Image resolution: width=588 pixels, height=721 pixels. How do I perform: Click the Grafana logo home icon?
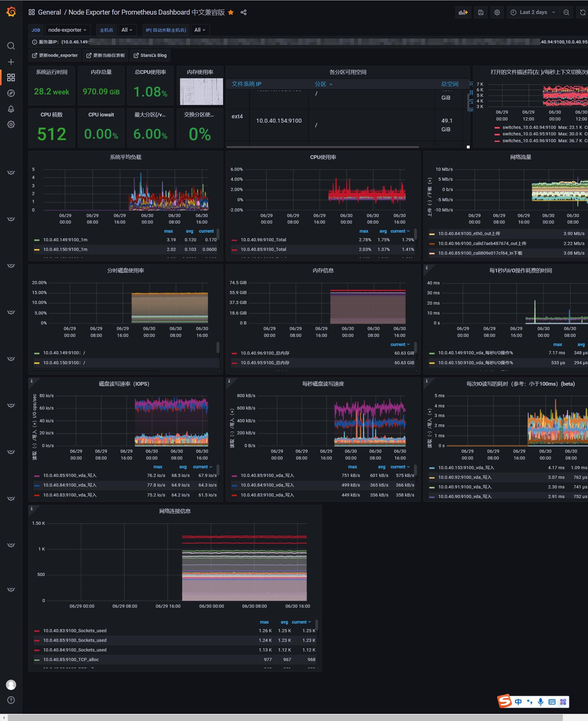(11, 12)
